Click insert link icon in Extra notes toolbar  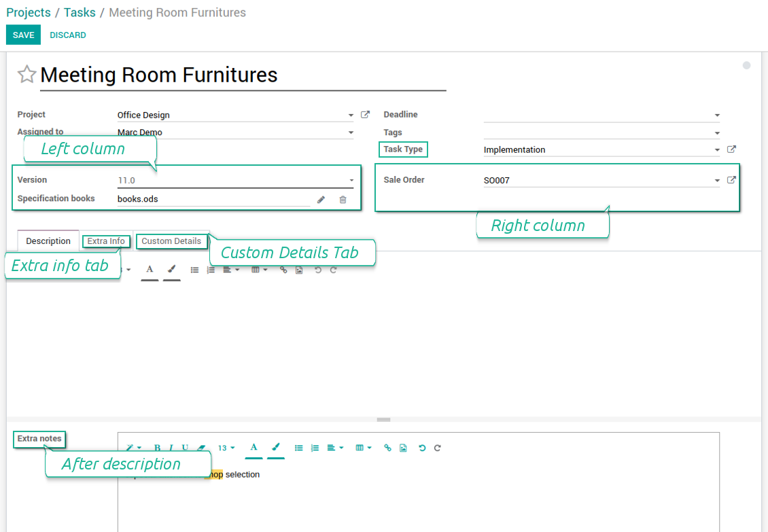click(x=387, y=448)
